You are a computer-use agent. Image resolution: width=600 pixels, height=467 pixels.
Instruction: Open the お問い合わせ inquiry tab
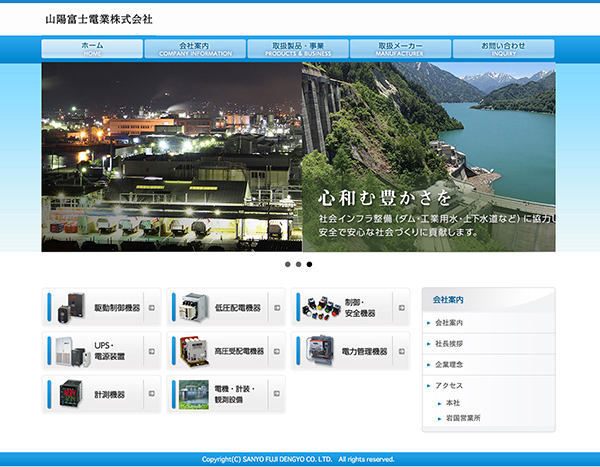point(503,49)
